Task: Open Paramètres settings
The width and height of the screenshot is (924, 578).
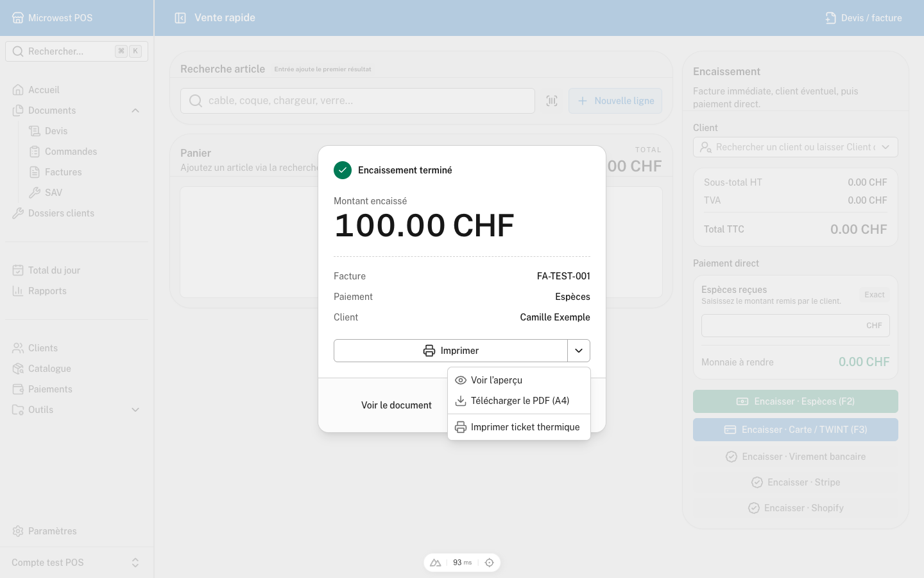Action: pyautogui.click(x=76, y=531)
